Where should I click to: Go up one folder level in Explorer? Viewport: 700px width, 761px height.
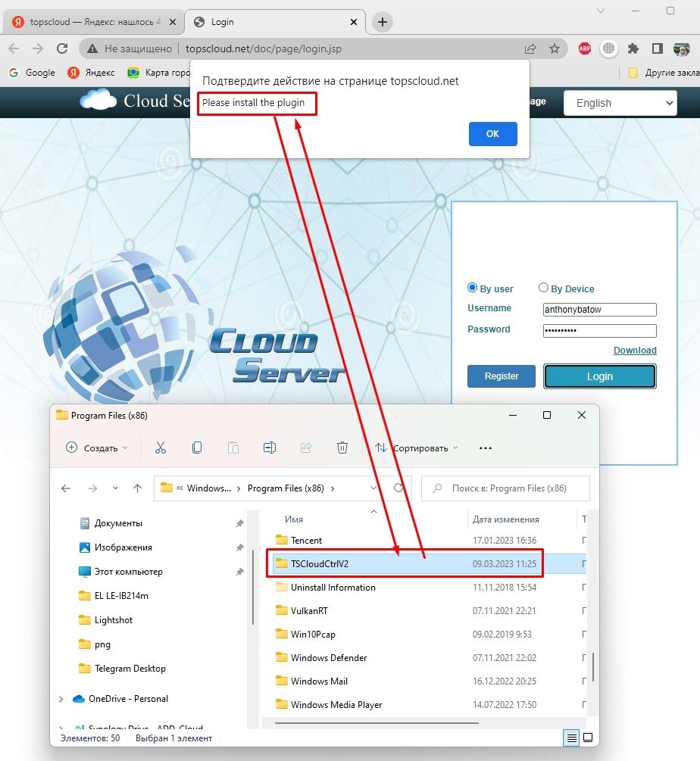click(x=138, y=488)
